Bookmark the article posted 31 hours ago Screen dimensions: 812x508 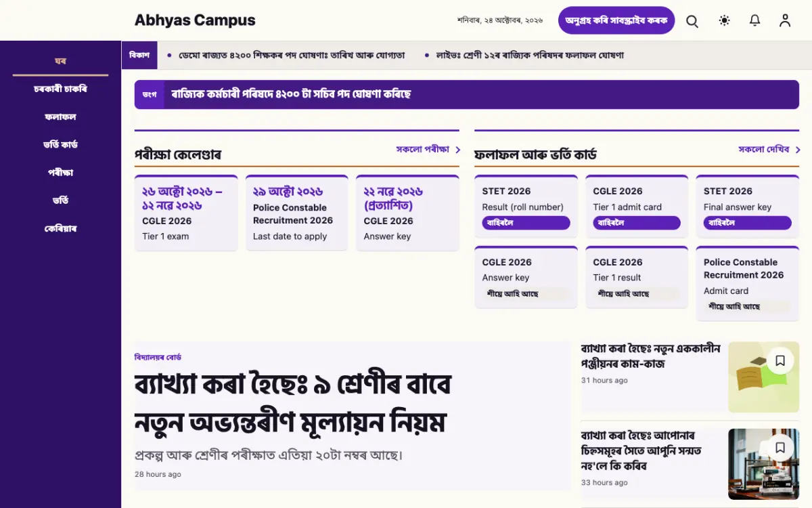pos(780,361)
